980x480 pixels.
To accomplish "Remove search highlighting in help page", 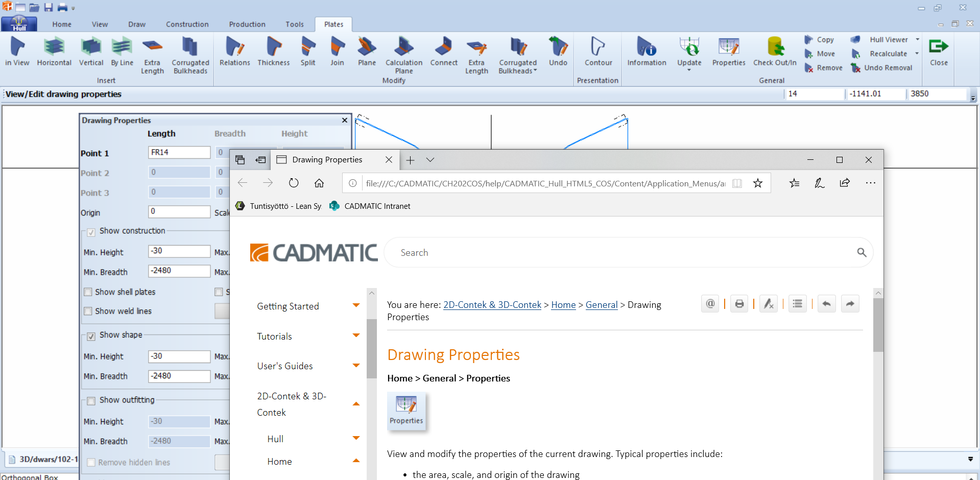I will (768, 304).
